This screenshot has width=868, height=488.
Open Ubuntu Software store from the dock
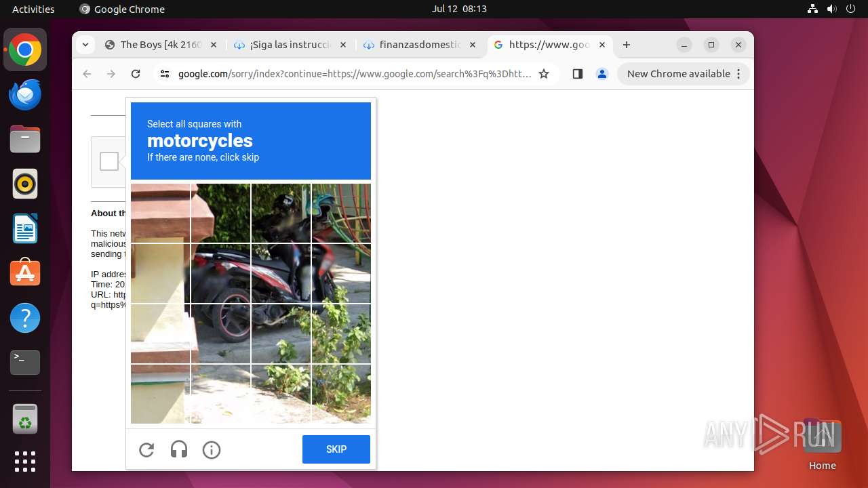25,273
